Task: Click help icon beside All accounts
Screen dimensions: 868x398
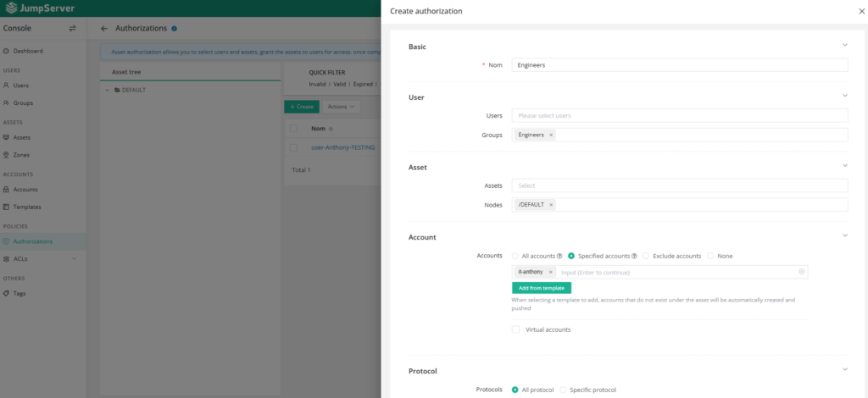Action: point(559,256)
